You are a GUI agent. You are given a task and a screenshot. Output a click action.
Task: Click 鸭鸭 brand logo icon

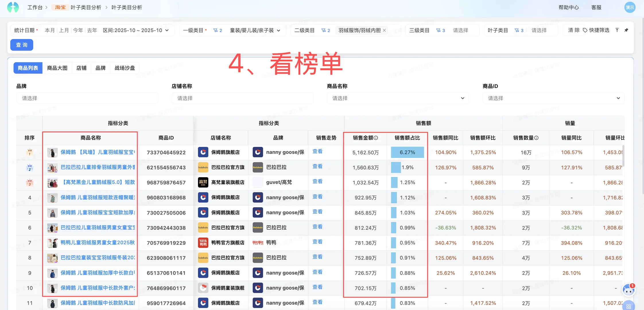(258, 243)
